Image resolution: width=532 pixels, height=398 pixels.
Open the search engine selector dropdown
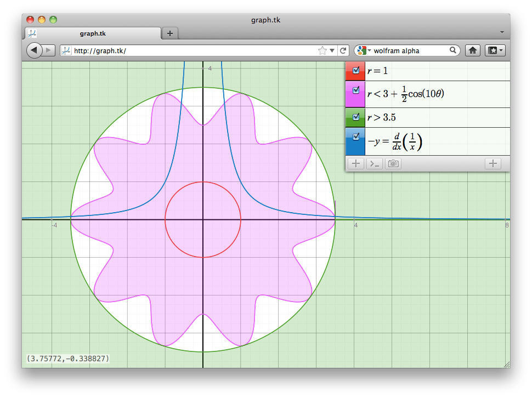point(365,50)
